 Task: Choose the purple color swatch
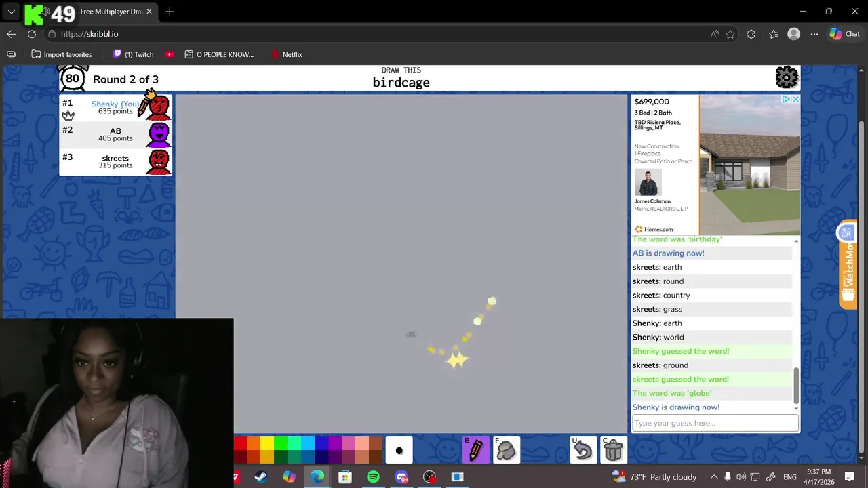tap(335, 443)
